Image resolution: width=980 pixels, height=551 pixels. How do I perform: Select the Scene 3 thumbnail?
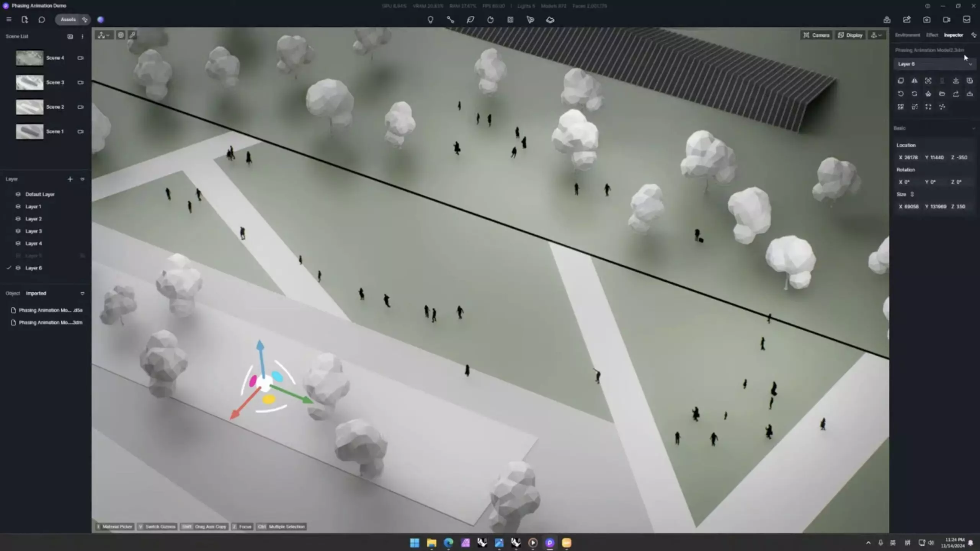pos(29,83)
